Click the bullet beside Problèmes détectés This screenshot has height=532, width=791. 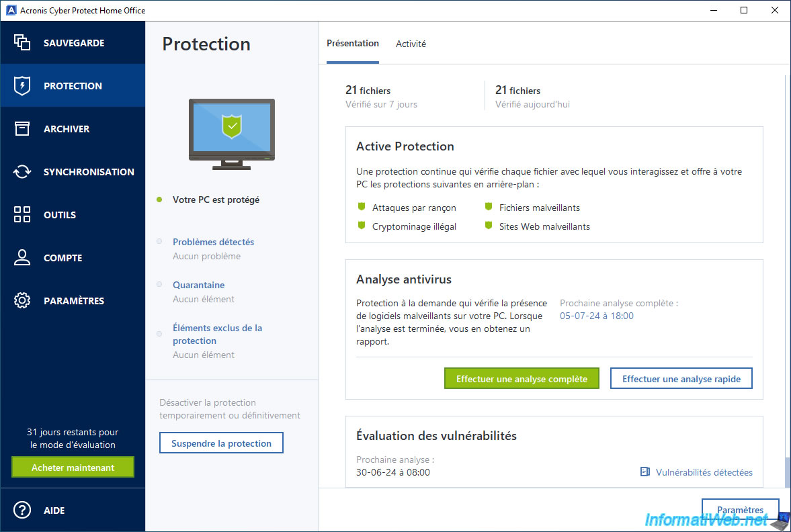[x=159, y=242]
